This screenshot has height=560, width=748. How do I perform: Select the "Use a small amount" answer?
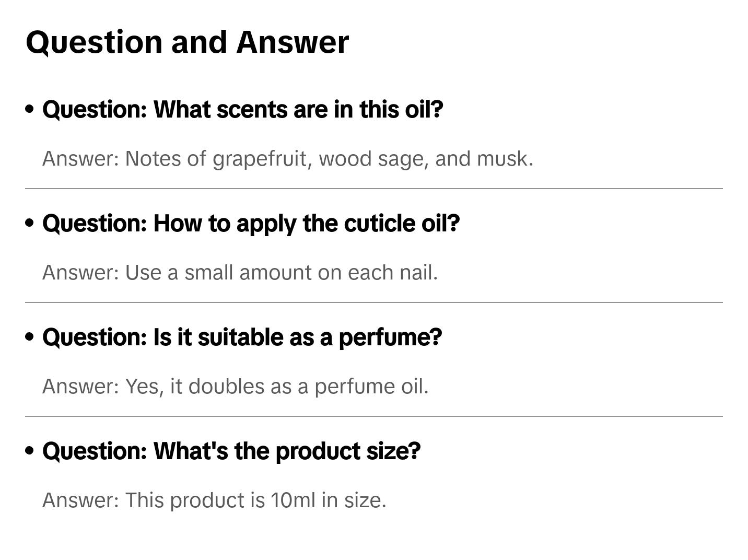(x=240, y=273)
